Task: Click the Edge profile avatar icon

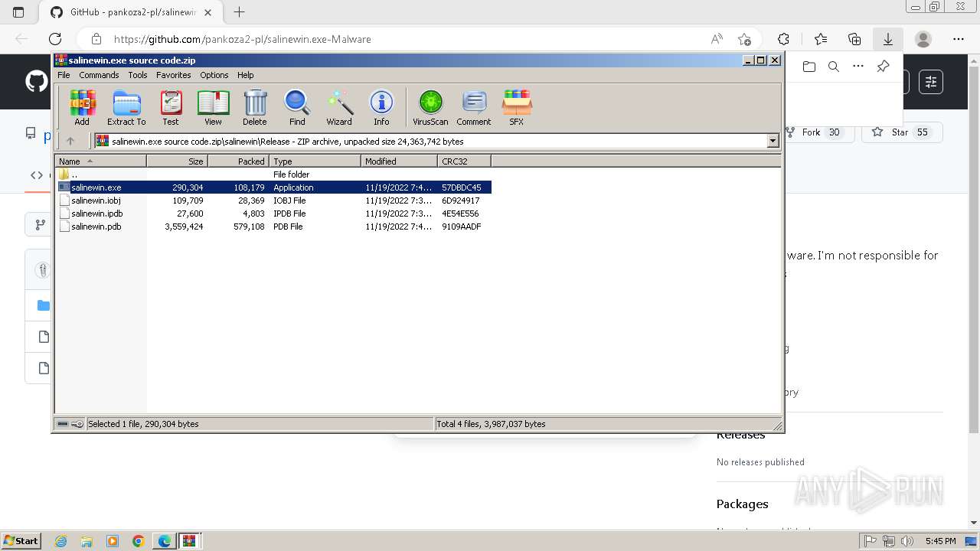Action: point(923,39)
